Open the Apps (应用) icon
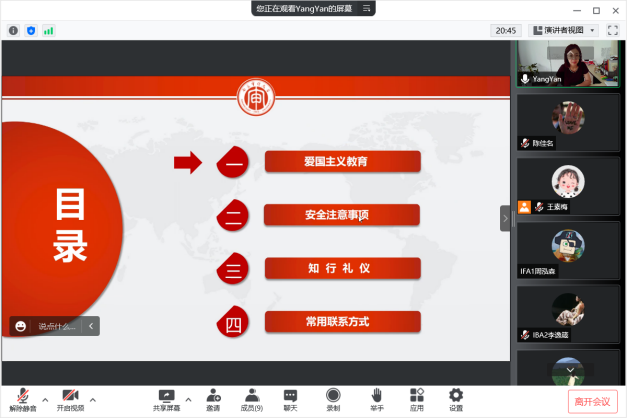 point(417,397)
